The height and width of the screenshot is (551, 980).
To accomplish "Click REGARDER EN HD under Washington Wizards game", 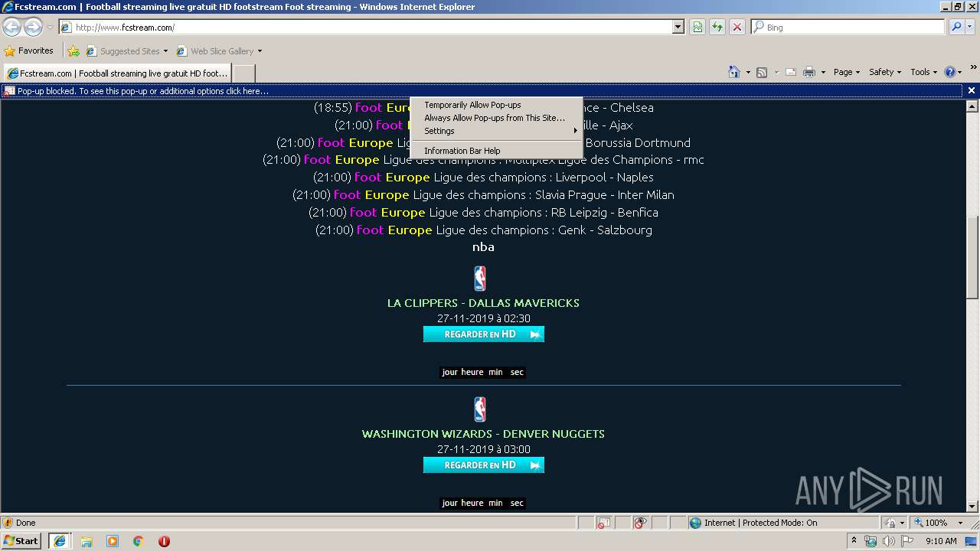I will [x=484, y=465].
